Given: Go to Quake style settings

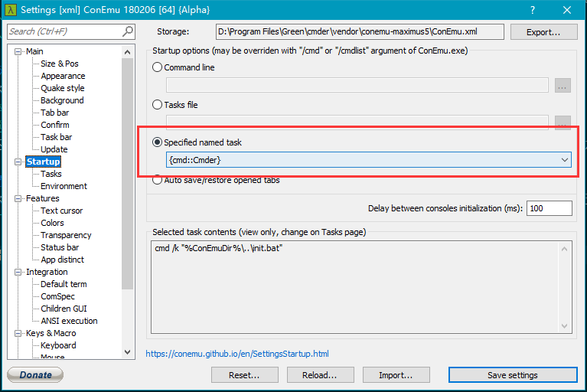Looking at the screenshot, I should [63, 88].
